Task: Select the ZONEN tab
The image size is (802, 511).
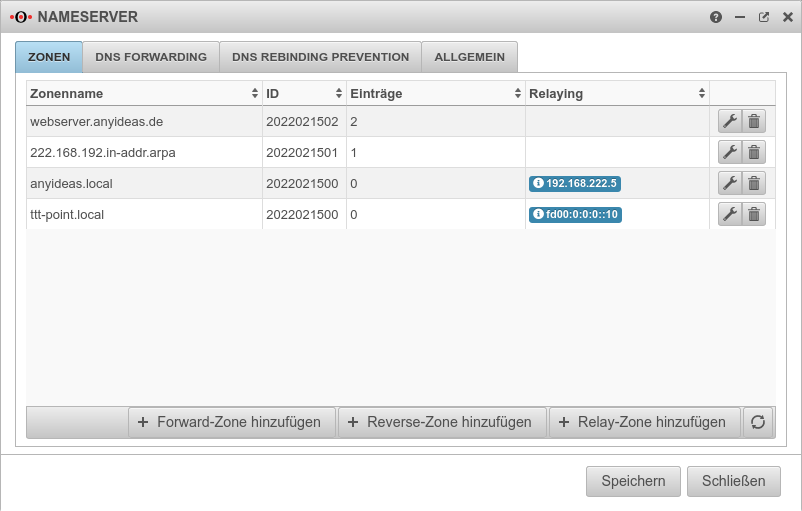Action: 49,57
